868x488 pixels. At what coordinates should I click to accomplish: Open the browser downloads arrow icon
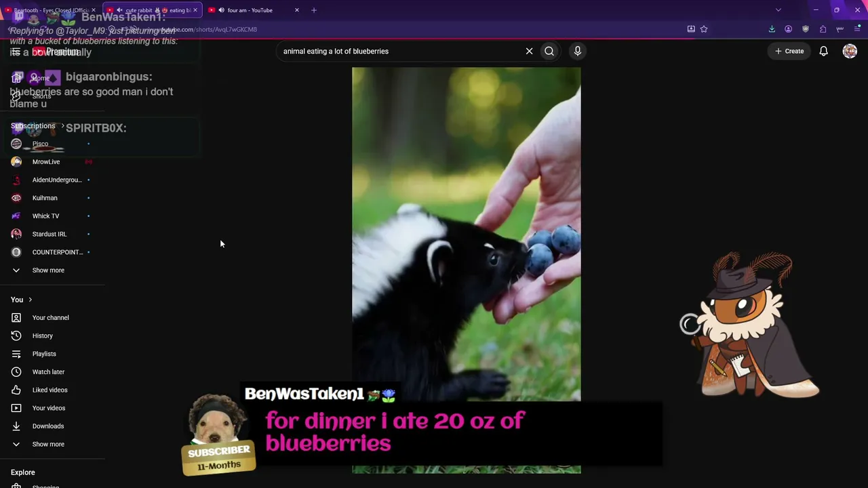[772, 29]
